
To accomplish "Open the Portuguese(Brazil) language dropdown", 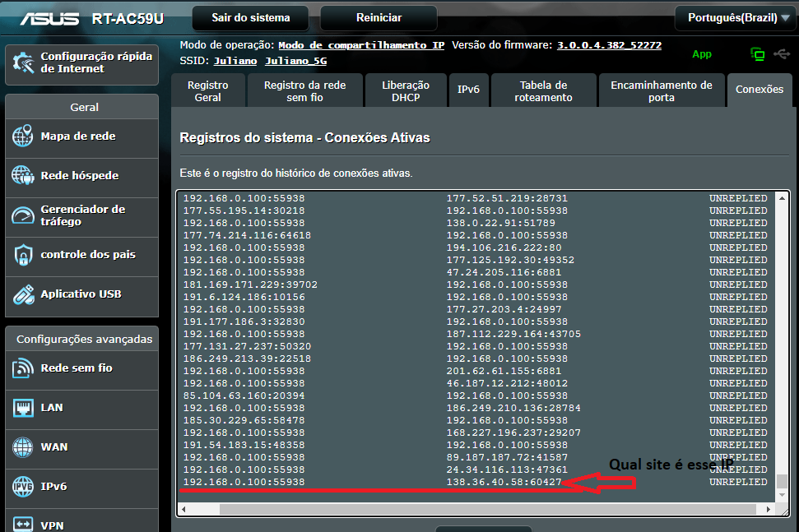I will 736,18.
